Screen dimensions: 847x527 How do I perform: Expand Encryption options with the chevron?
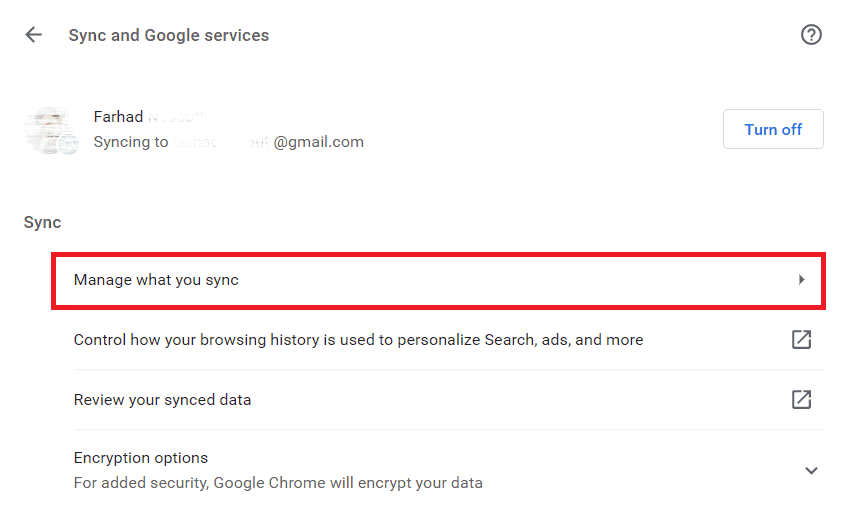(x=811, y=470)
